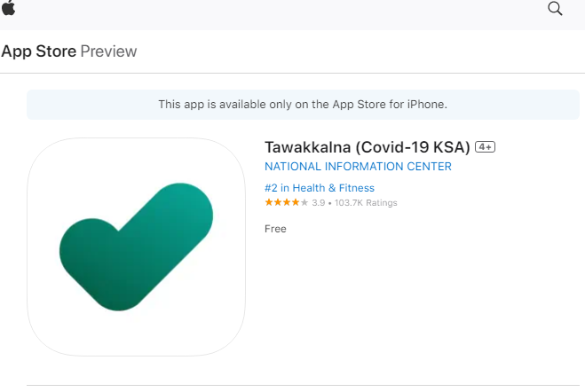This screenshot has height=392, width=585.
Task: Click the Tawakkalna (Covid-19 KSA) title
Action: [368, 147]
